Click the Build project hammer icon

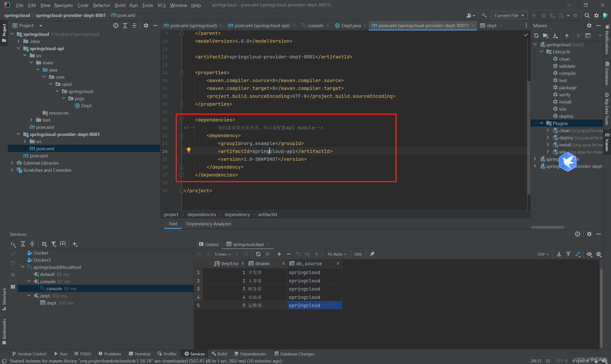(484, 16)
